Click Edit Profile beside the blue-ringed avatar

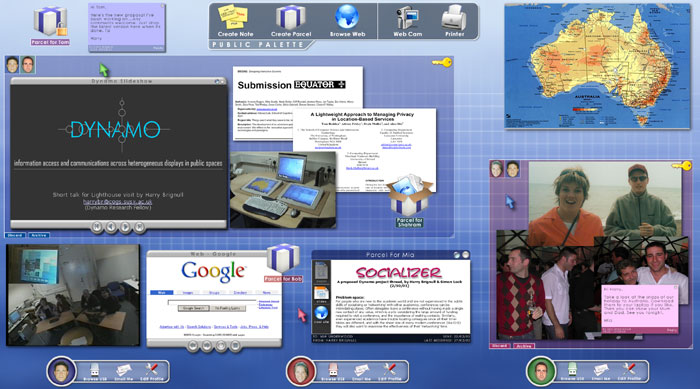[152, 372]
